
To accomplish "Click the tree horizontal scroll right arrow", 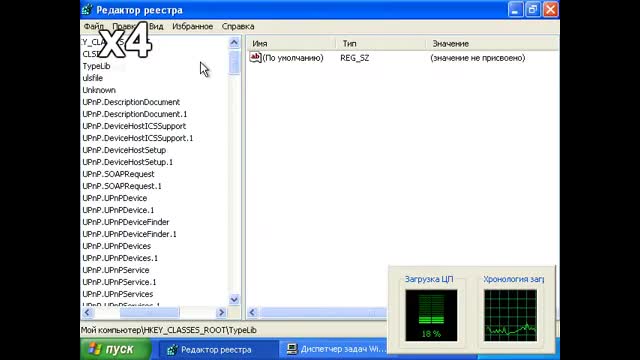I will coord(221,313).
